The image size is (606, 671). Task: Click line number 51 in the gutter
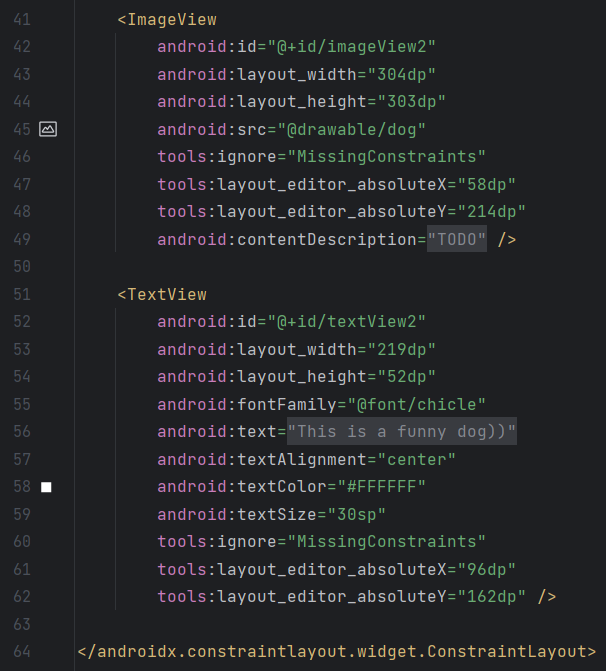coord(22,294)
